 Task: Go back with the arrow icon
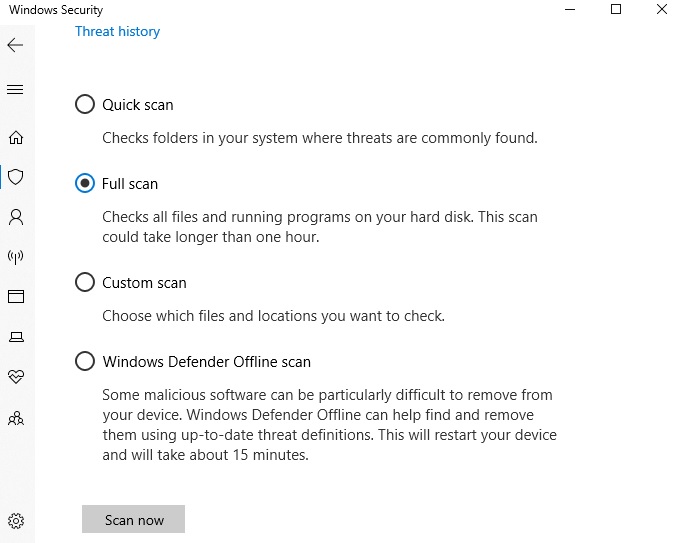point(15,45)
